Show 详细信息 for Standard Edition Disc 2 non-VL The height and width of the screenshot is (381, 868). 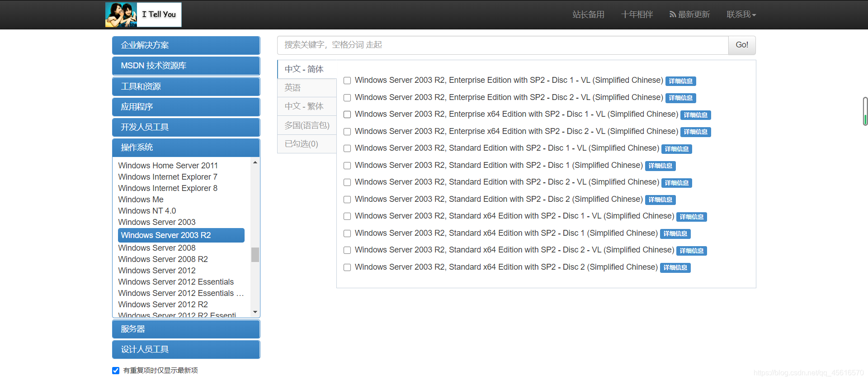[660, 200]
